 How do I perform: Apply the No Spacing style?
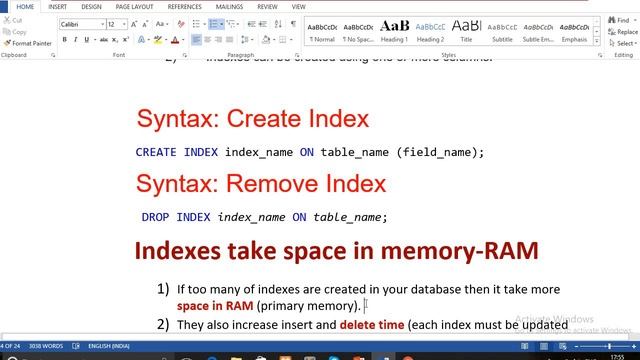tap(358, 32)
